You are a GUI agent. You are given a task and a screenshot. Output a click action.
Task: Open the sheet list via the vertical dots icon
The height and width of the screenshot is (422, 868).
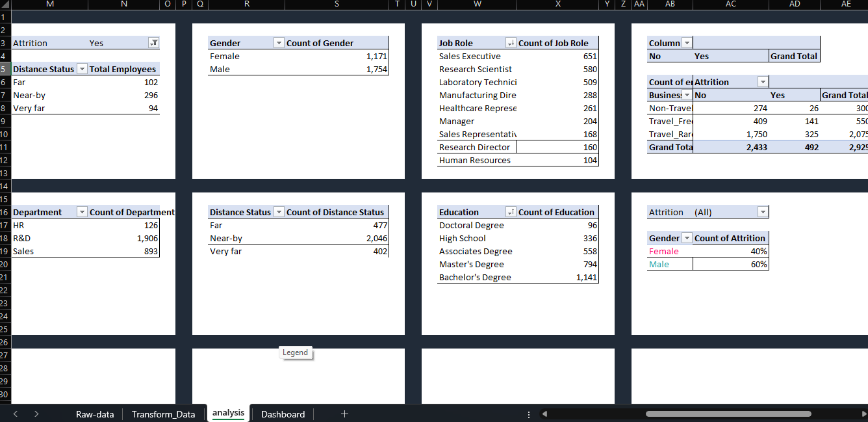[528, 414]
